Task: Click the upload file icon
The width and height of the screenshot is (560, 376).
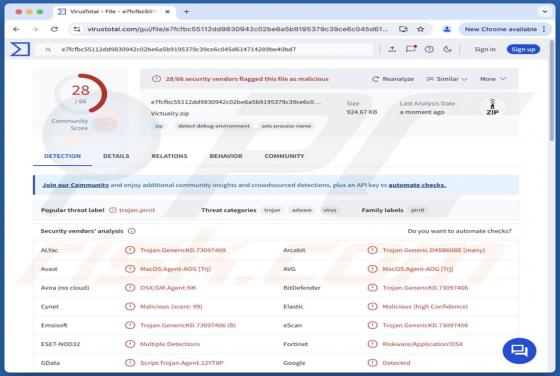Action: [x=392, y=49]
